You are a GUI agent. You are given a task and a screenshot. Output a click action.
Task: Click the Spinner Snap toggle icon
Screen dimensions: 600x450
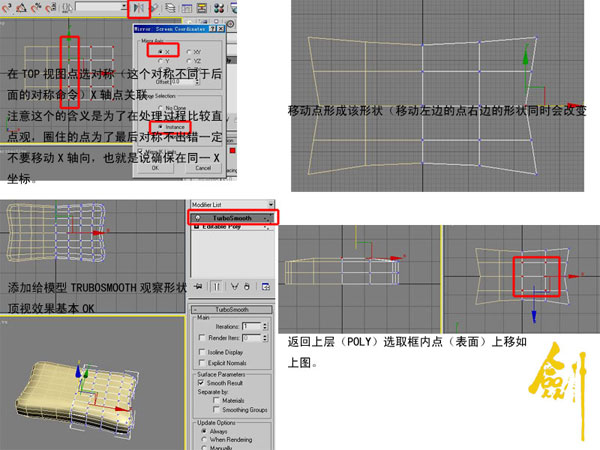point(51,8)
